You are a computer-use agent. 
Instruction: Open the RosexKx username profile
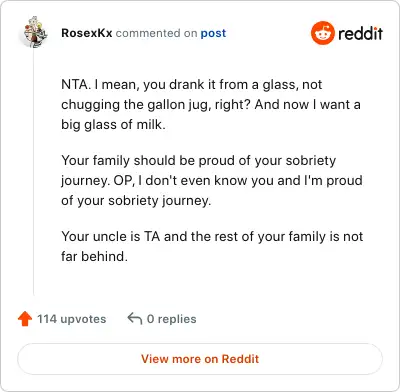(x=87, y=33)
